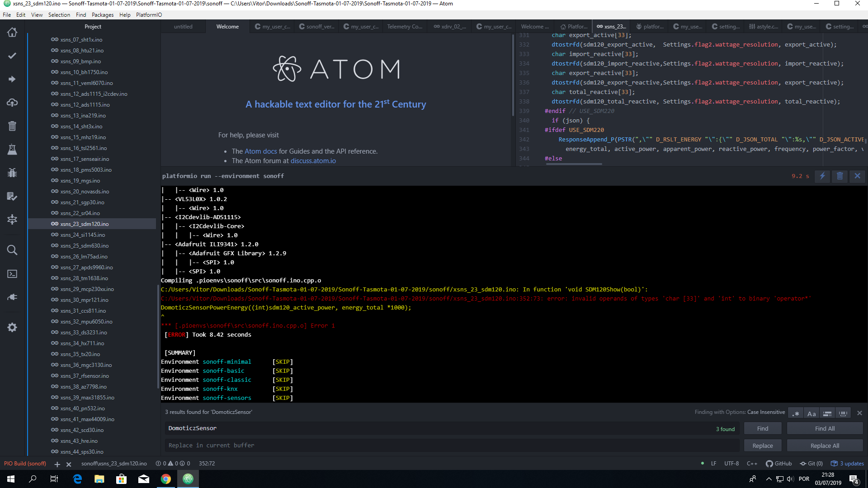Start debugging with the bug icon
This screenshot has width=868, height=488.
[x=12, y=173]
